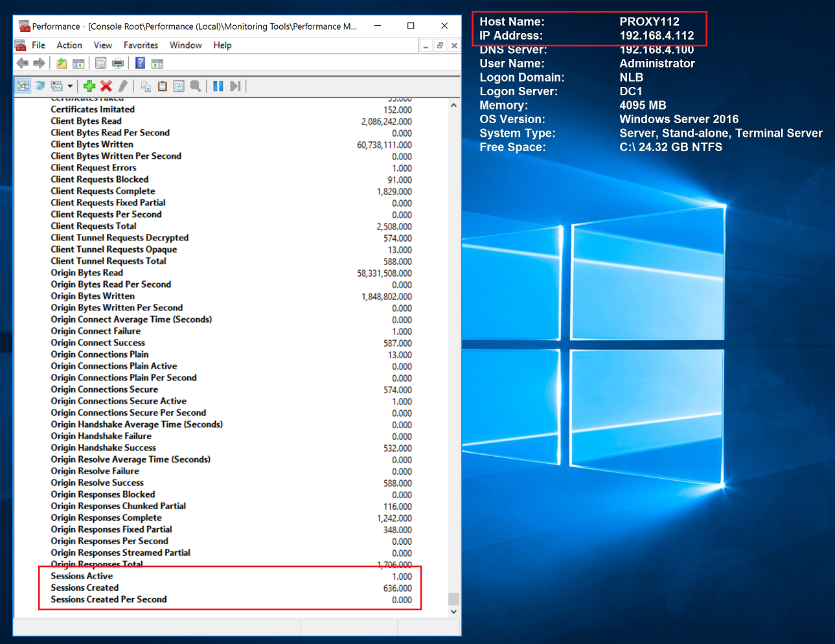This screenshot has height=644, width=835.
Task: Select Client Tunnel Requests Decrypted row
Action: point(231,238)
